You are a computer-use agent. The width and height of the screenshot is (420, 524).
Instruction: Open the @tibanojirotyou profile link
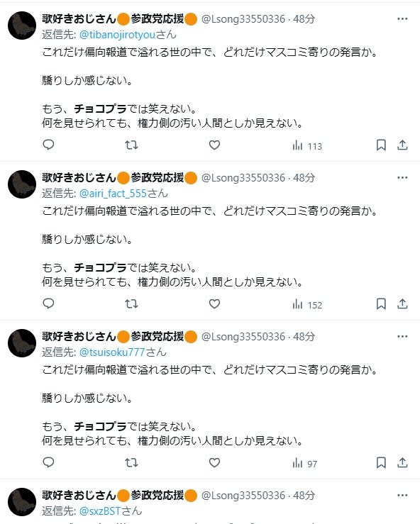point(117,35)
